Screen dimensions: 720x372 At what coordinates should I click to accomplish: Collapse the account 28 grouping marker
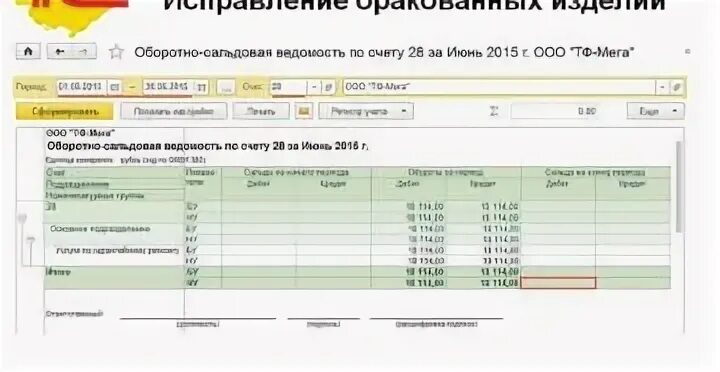pos(22,218)
